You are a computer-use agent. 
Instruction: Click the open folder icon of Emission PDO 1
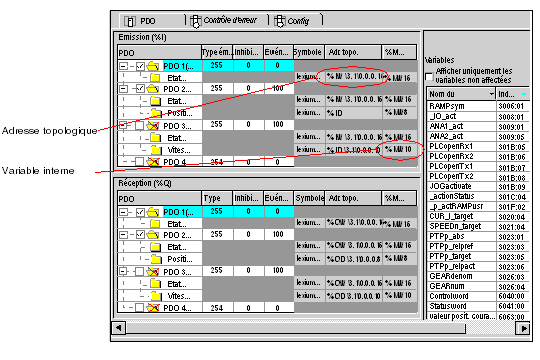pyautogui.click(x=153, y=66)
